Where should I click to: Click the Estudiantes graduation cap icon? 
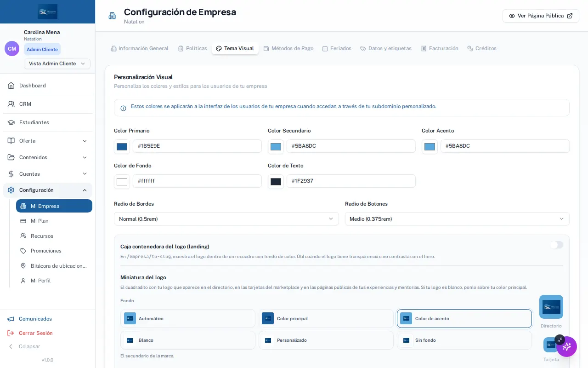click(11, 122)
